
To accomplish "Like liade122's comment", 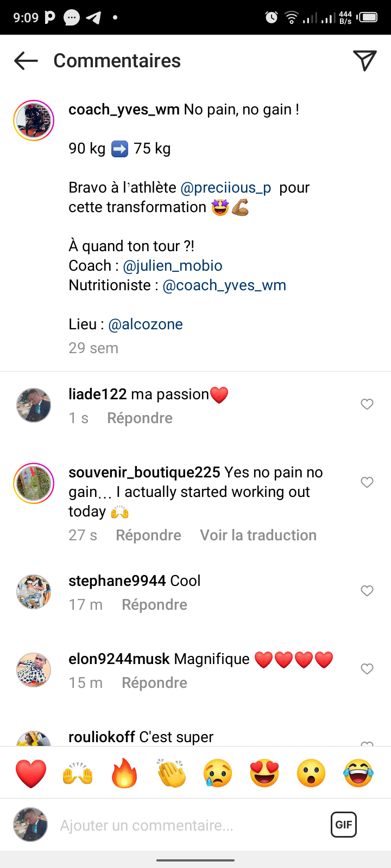I will tap(367, 404).
